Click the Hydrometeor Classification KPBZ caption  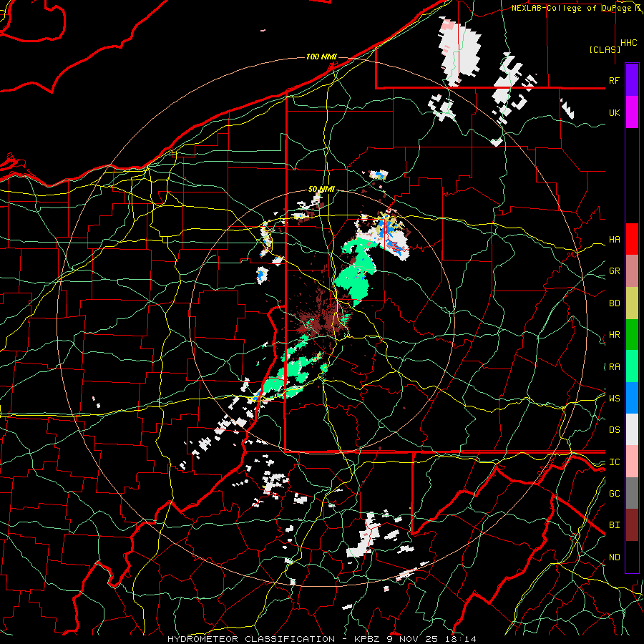[x=321, y=639]
